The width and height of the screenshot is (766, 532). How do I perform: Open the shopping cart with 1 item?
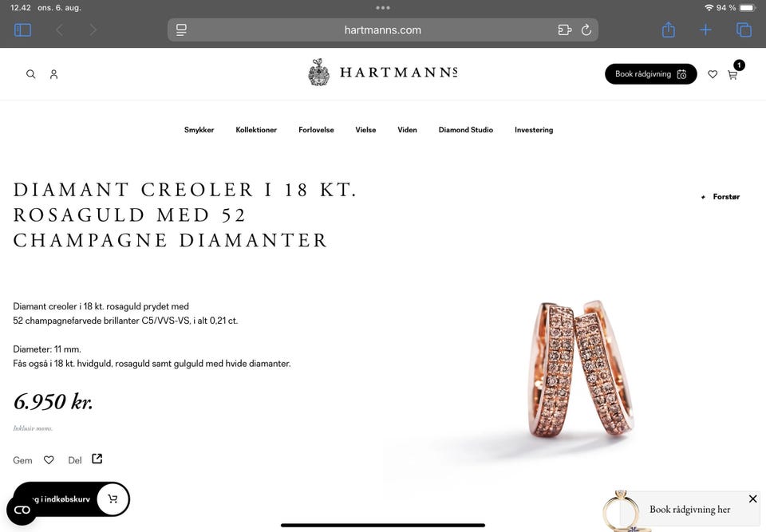[x=733, y=73]
